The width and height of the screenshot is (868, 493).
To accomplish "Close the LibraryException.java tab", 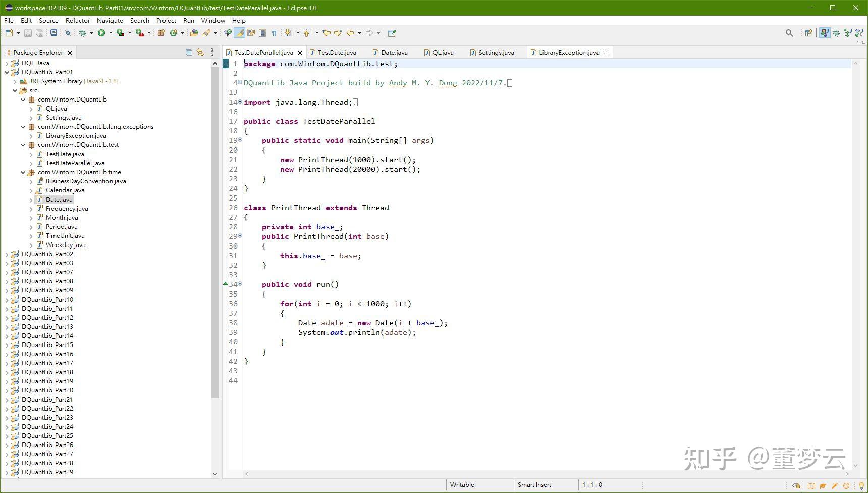I will click(607, 52).
